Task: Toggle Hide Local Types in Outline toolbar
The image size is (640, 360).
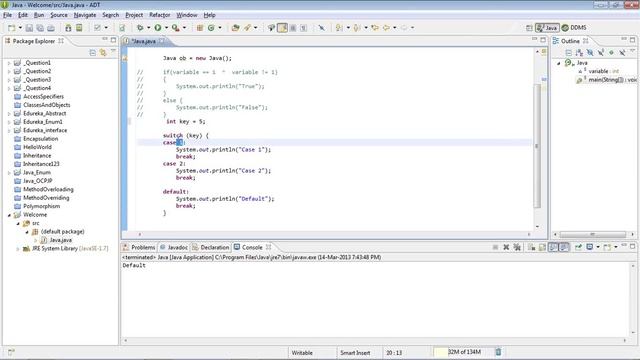Action: [622, 53]
